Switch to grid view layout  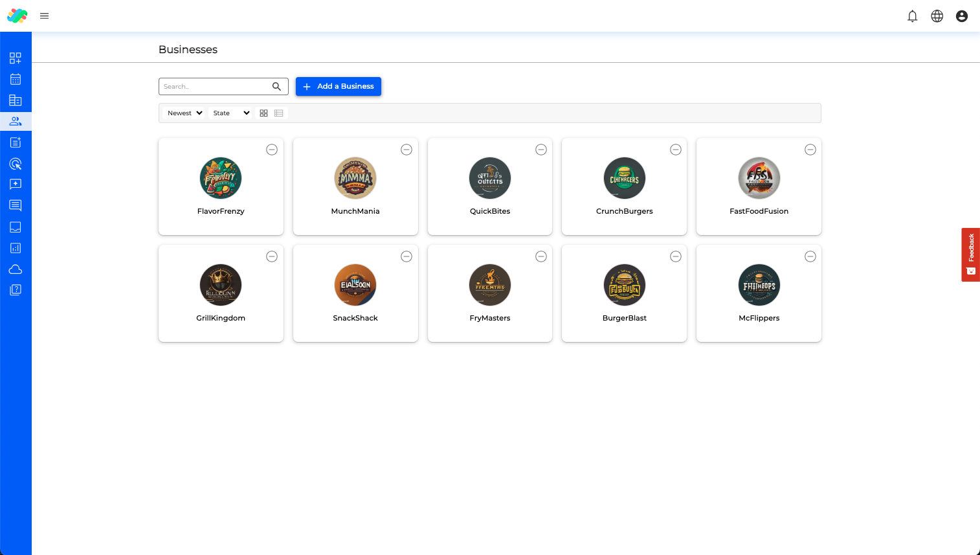point(263,113)
